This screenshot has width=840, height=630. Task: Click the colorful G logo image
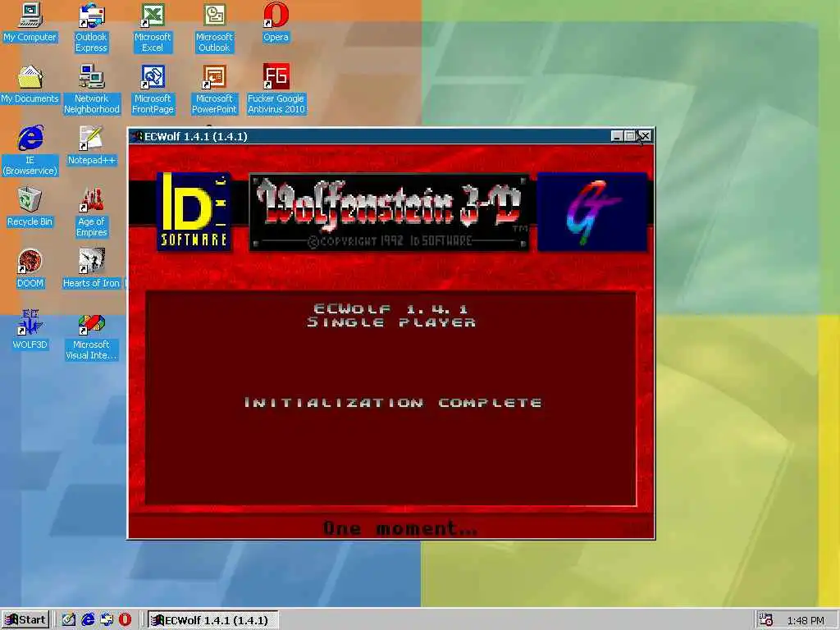[x=592, y=212]
